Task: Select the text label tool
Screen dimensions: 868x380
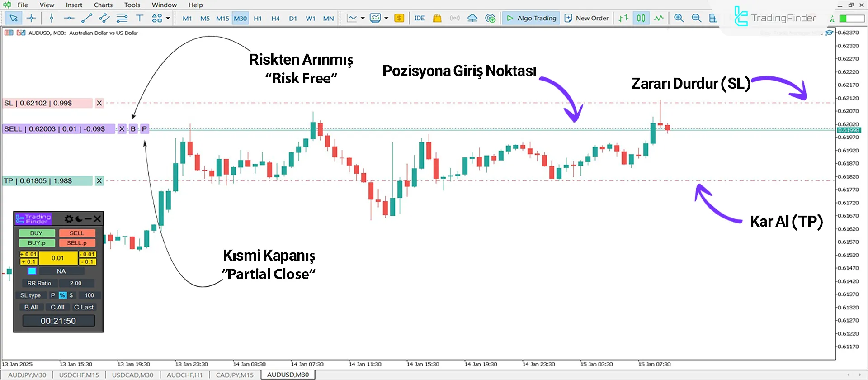Action: pyautogui.click(x=140, y=18)
